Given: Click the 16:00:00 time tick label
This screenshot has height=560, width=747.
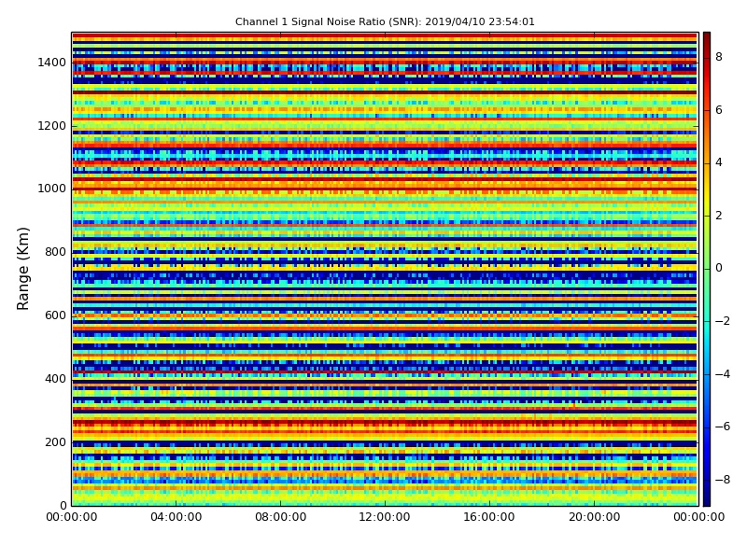Looking at the screenshot, I should 489,517.
